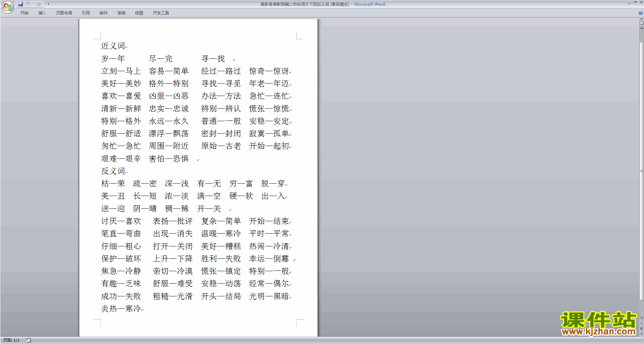The width and height of the screenshot is (644, 344).
Task: Click the word pair 幸运—倒霉
Action: pos(269,259)
